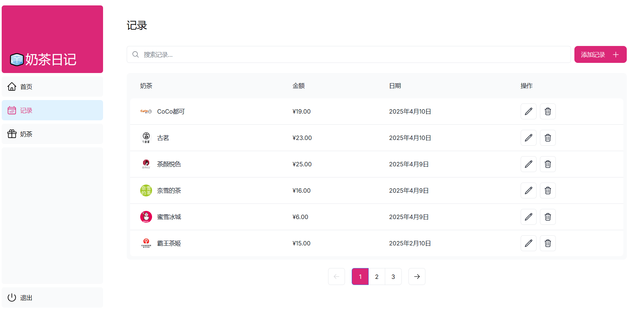
Task: Delete the 蜜雪冰城 record
Action: (x=548, y=217)
